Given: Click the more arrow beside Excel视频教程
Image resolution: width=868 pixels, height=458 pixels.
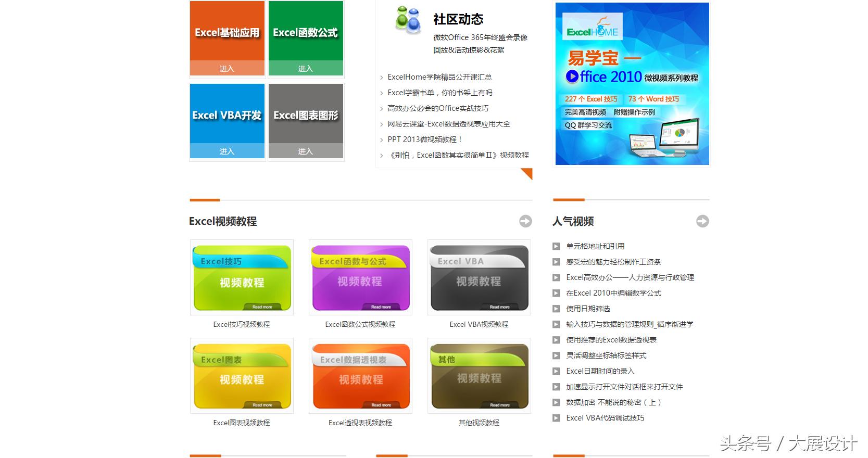Looking at the screenshot, I should (x=525, y=221).
